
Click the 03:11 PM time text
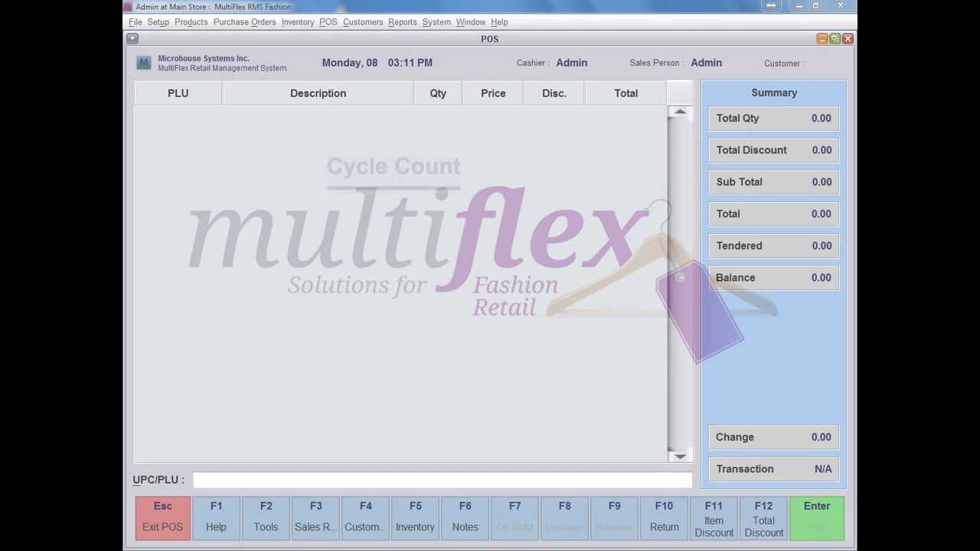point(410,63)
